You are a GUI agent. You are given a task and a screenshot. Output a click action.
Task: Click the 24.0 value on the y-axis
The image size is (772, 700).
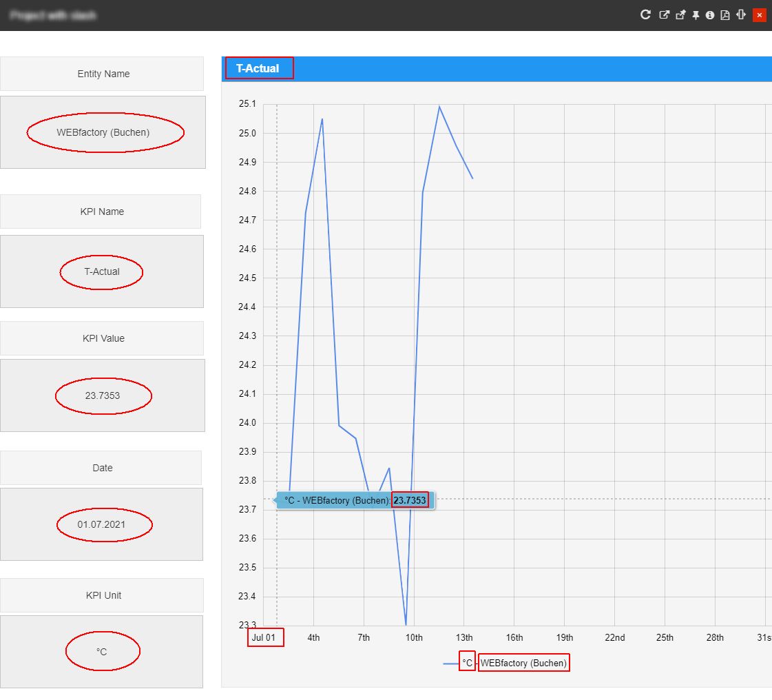tap(248, 423)
